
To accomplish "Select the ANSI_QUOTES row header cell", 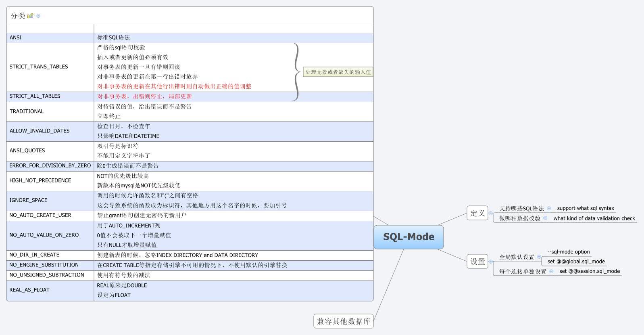I will click(27, 151).
